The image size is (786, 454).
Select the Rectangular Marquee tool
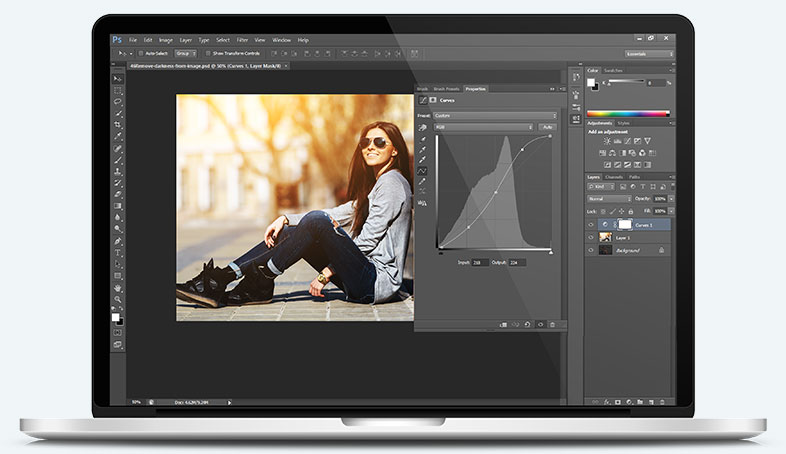coord(118,91)
